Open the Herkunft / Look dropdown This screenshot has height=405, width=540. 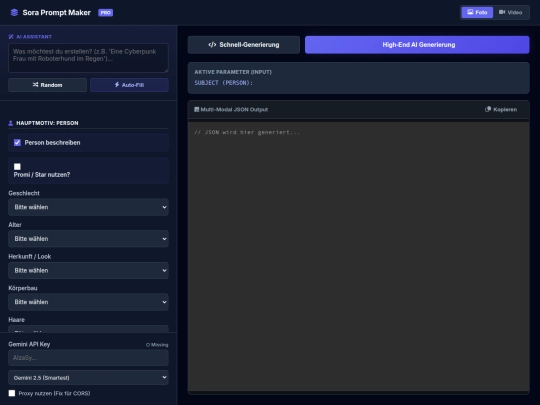[x=88, y=270]
